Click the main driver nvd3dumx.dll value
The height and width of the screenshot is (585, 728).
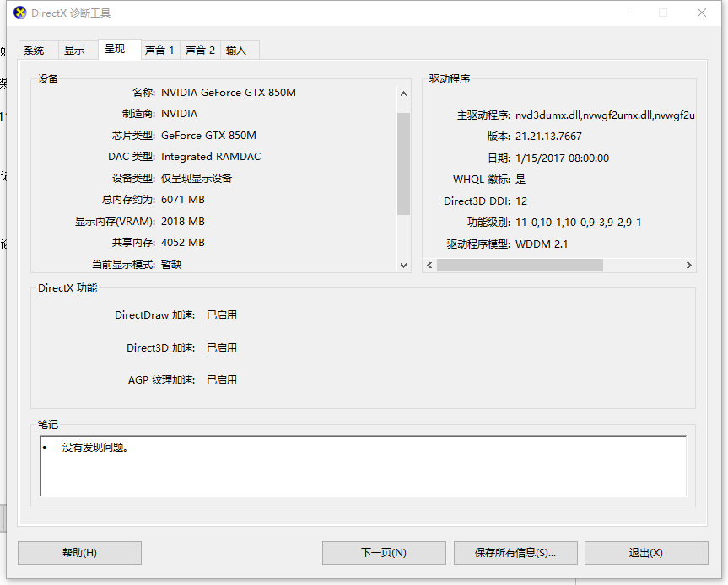click(605, 115)
